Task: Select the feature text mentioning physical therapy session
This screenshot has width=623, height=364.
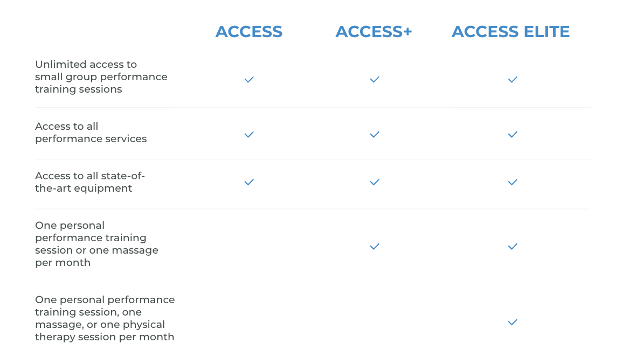Action: pyautogui.click(x=105, y=318)
